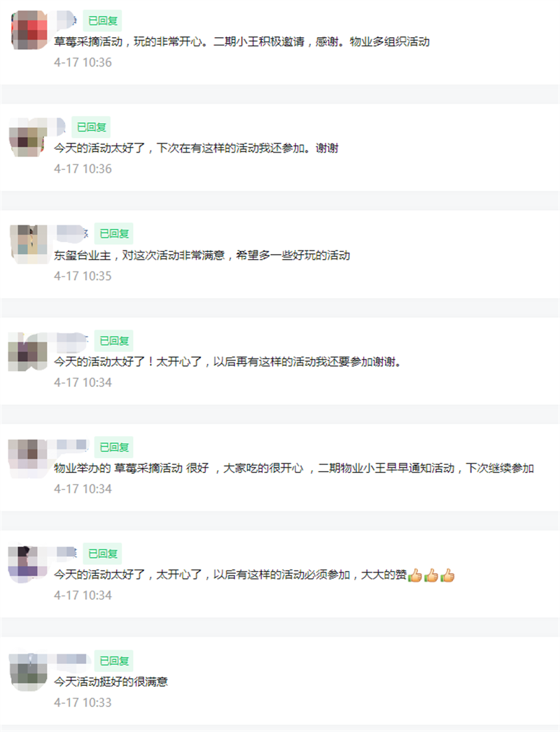Viewport: 560px width, 732px height.
Task: Click avatar beside strawberry picking comment at 10:36
Action: pos(29,29)
